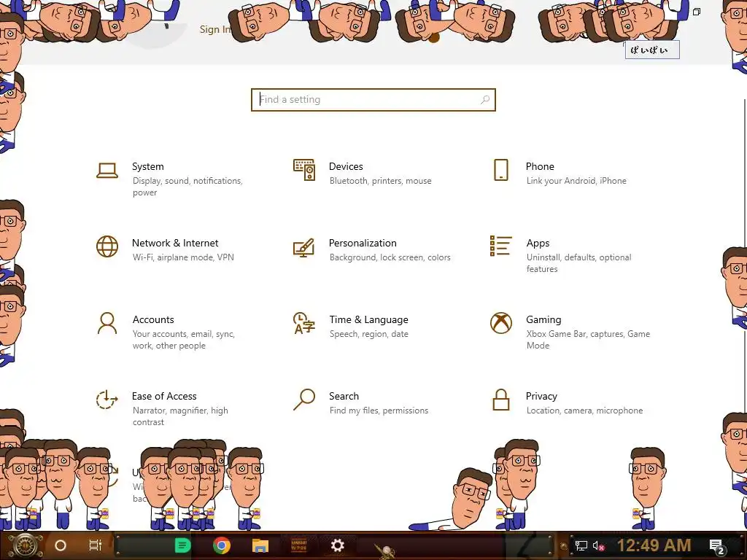The width and height of the screenshot is (747, 560).
Task: Click 'Xbox Game Bar, captures, Game Mode' text
Action: 589,340
